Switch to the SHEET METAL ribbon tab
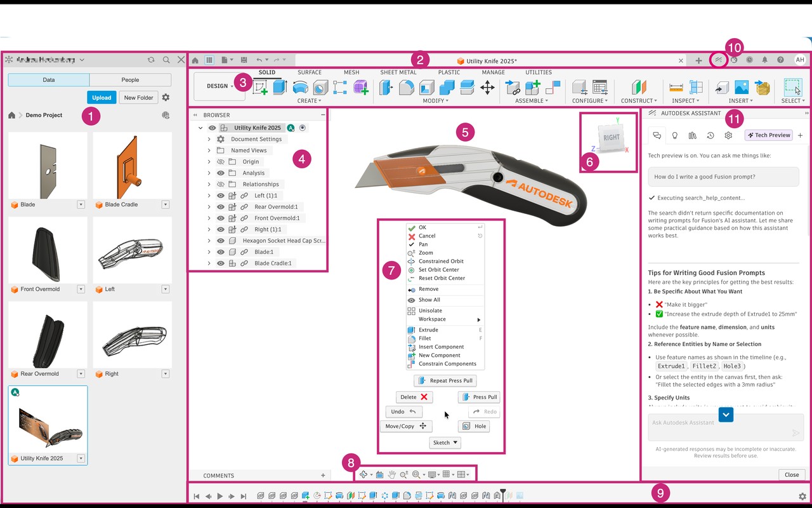812x508 pixels. (398, 72)
